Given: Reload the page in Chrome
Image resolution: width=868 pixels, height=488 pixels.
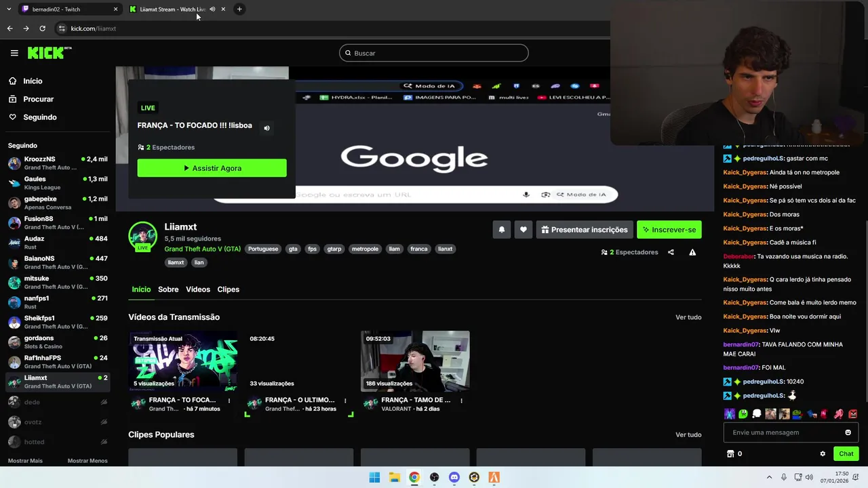Looking at the screenshot, I should tap(42, 28).
